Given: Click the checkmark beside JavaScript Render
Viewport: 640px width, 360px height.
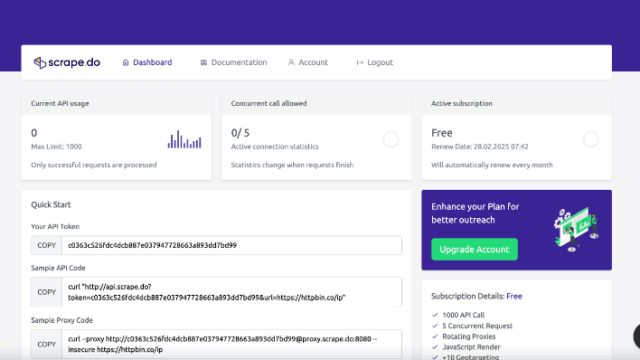Looking at the screenshot, I should pyautogui.click(x=435, y=347).
